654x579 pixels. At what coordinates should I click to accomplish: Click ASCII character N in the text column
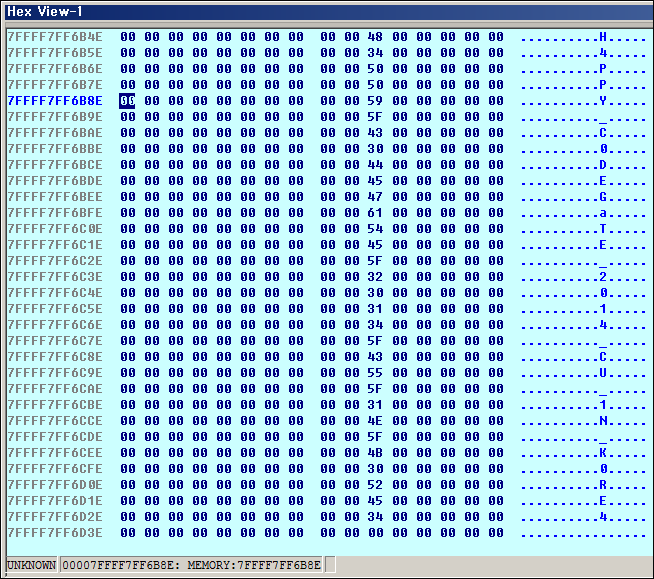coord(603,420)
